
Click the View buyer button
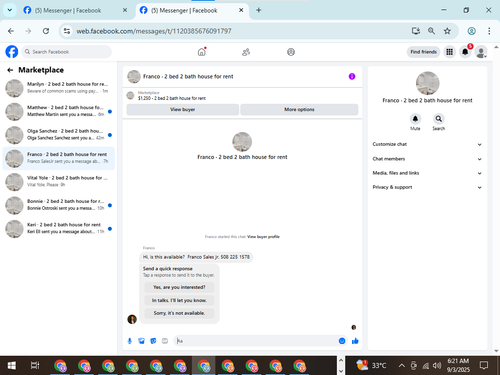pos(182,109)
